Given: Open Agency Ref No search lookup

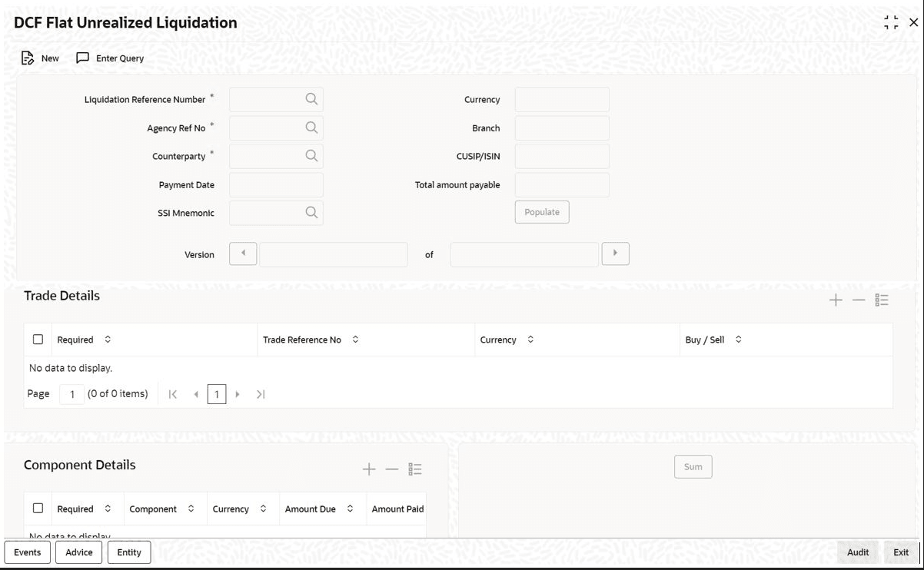Looking at the screenshot, I should (x=311, y=128).
